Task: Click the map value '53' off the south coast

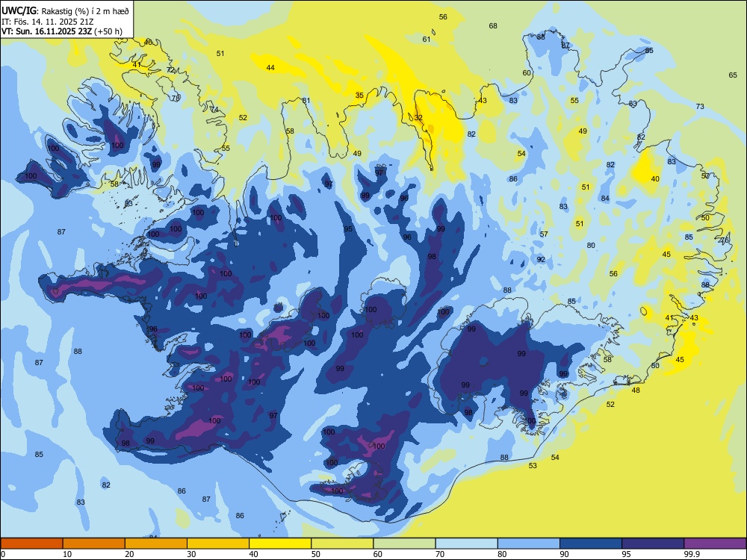Action: [x=533, y=466]
